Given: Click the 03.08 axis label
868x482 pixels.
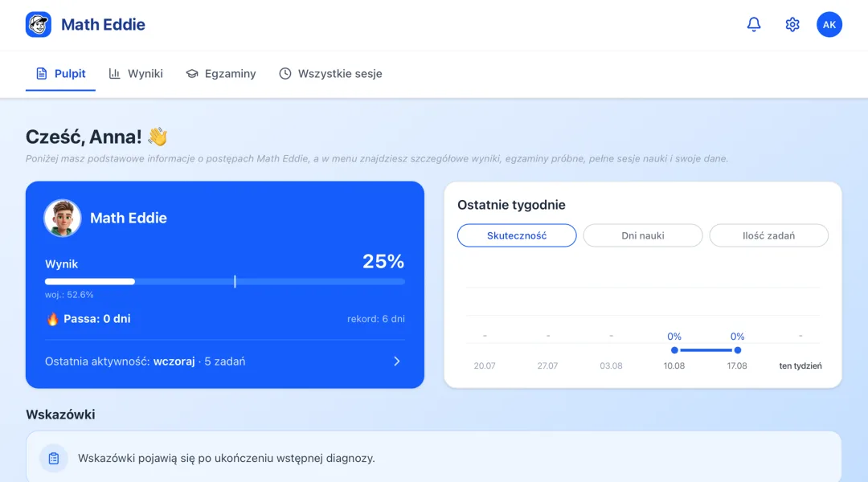Looking at the screenshot, I should click(x=611, y=366).
